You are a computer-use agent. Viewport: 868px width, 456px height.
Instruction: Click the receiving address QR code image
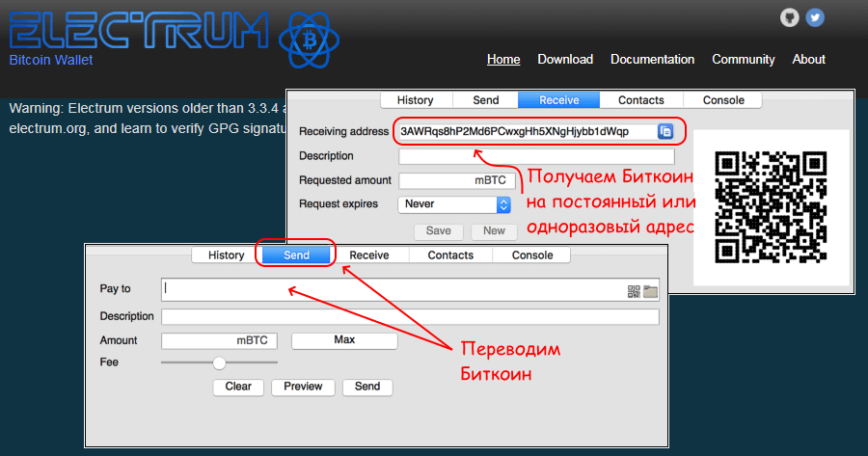coord(771,206)
